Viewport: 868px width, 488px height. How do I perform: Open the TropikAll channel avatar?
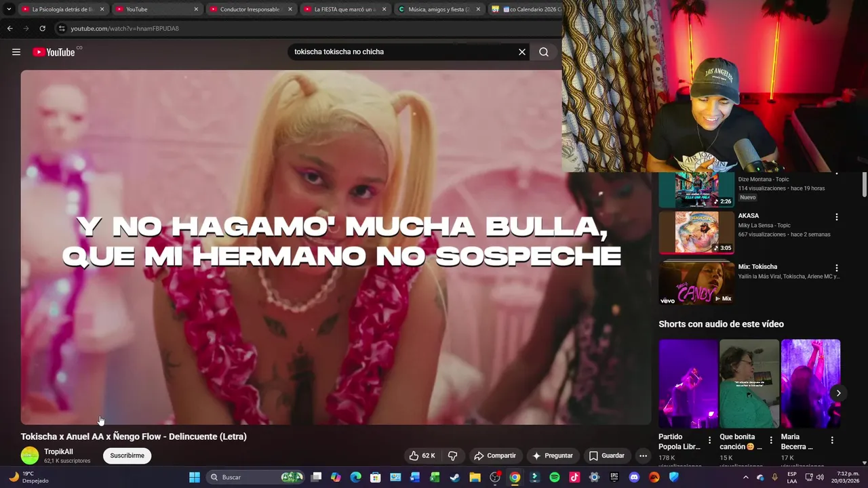coord(30,455)
